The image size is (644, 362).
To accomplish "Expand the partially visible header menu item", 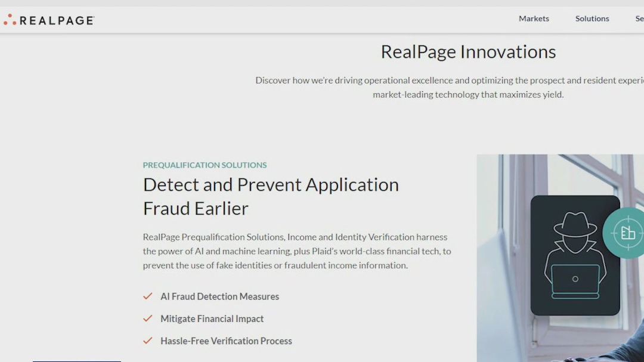I will 640,18.
